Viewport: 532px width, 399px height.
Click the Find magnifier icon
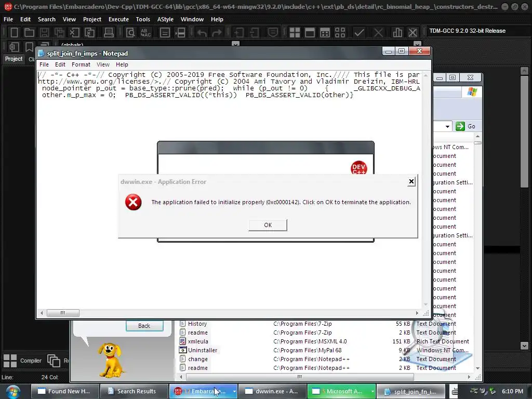(130, 33)
